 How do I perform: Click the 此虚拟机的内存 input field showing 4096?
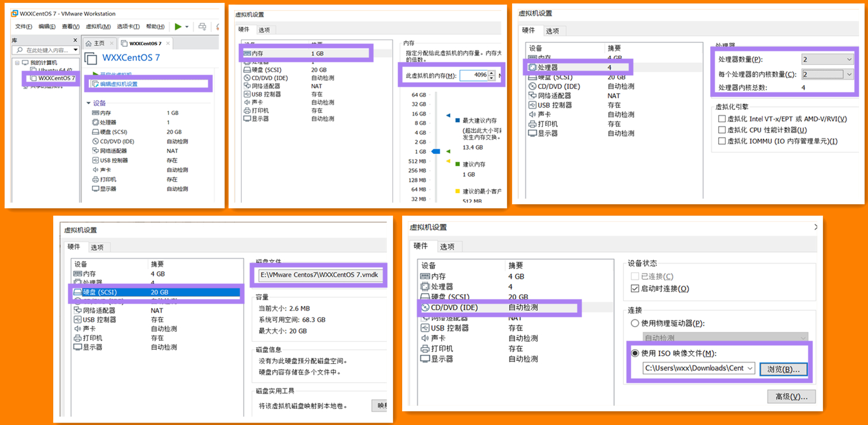coord(474,75)
